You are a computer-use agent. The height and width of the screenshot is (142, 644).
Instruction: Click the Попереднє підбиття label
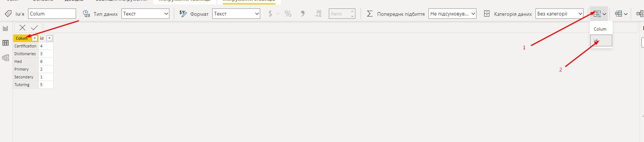pyautogui.click(x=401, y=14)
